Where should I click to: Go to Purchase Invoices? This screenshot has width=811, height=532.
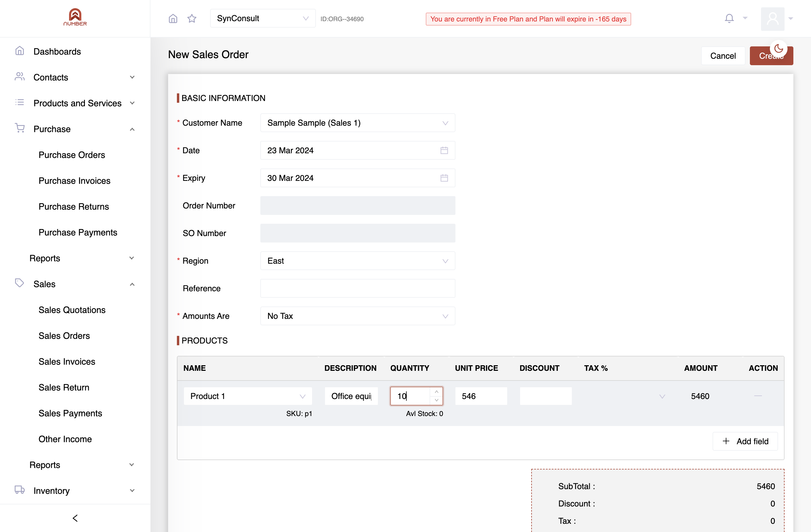pos(74,181)
